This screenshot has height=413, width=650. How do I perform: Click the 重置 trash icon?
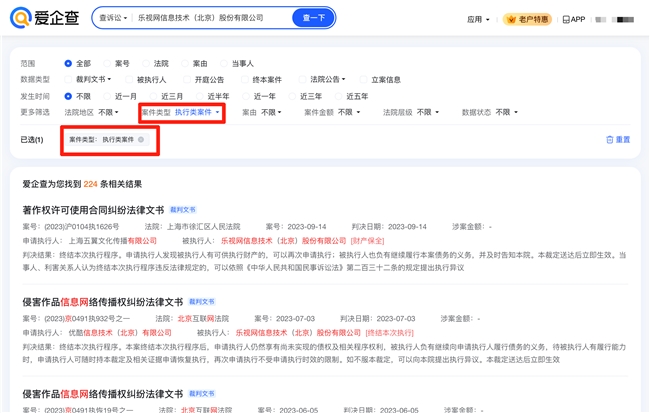pos(610,140)
